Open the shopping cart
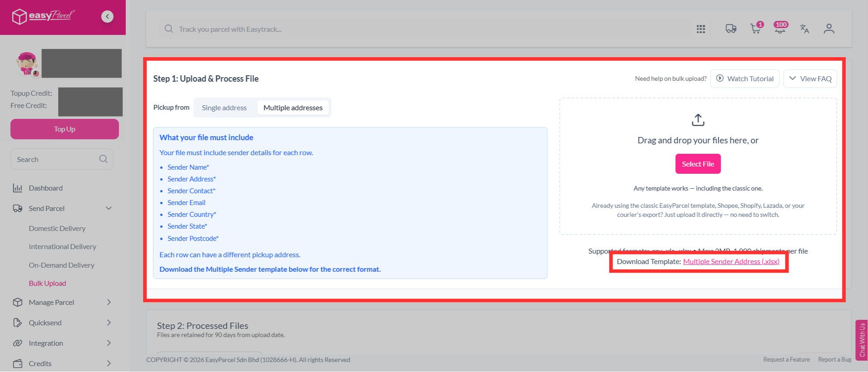The image size is (868, 372). point(756,29)
